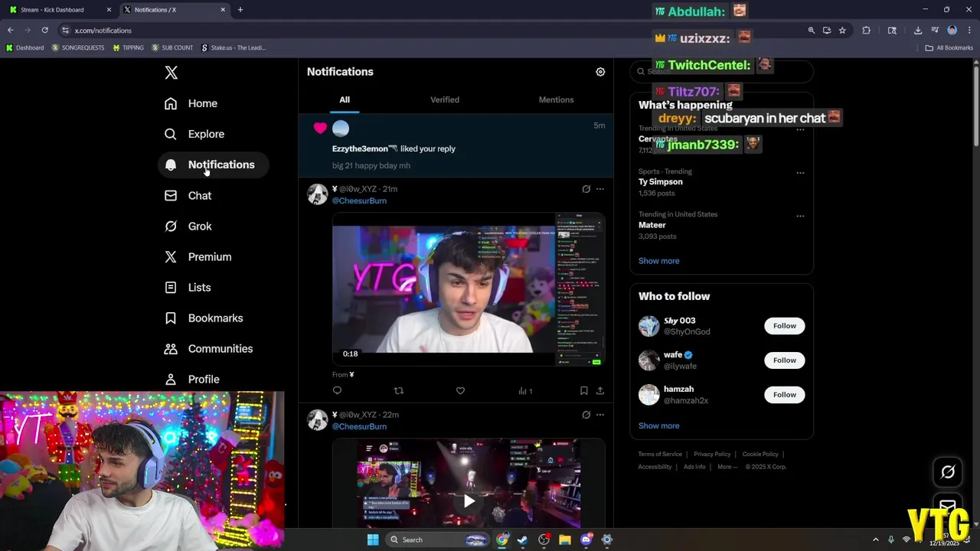Follow hamzah

pos(784,395)
